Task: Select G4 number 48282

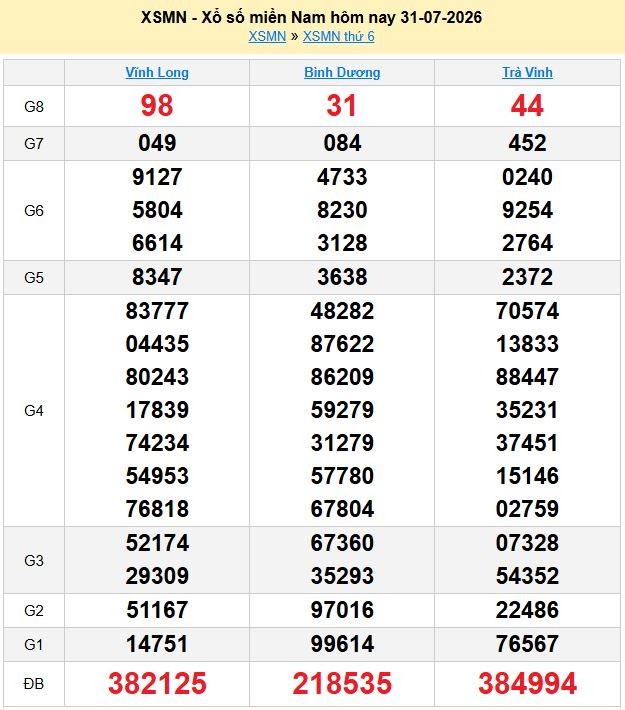Action: (x=342, y=311)
